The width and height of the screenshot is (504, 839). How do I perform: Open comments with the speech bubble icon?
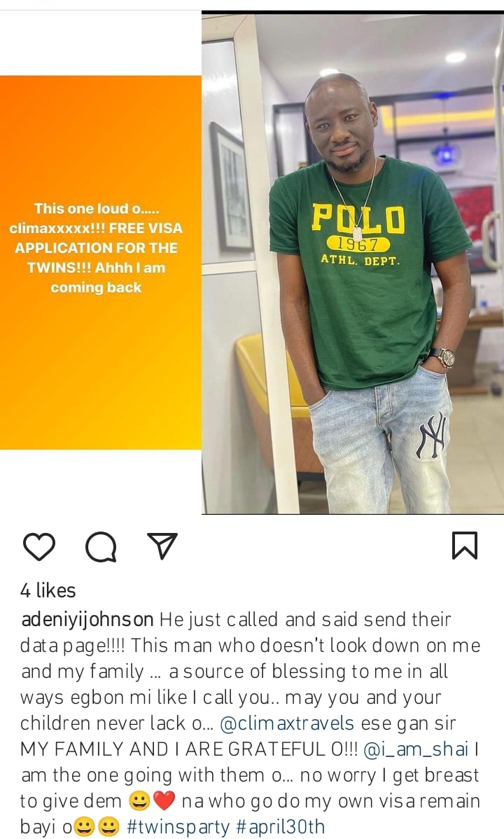[x=101, y=547]
